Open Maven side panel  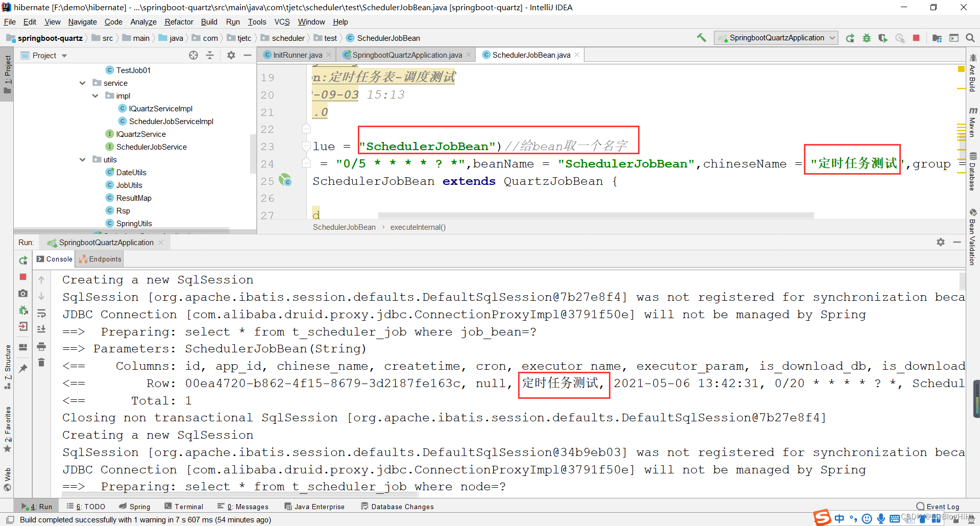[x=973, y=122]
